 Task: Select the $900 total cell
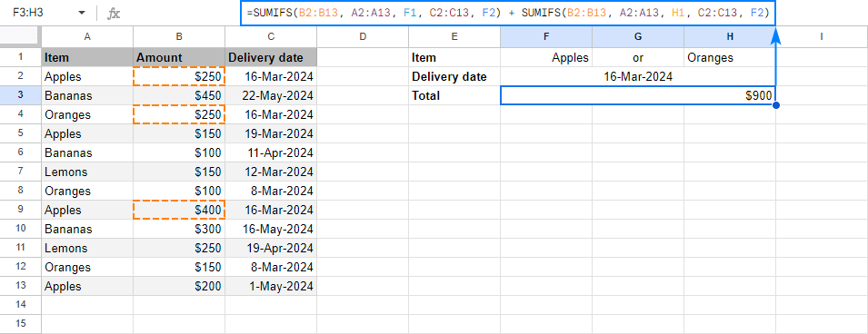pyautogui.click(x=638, y=95)
